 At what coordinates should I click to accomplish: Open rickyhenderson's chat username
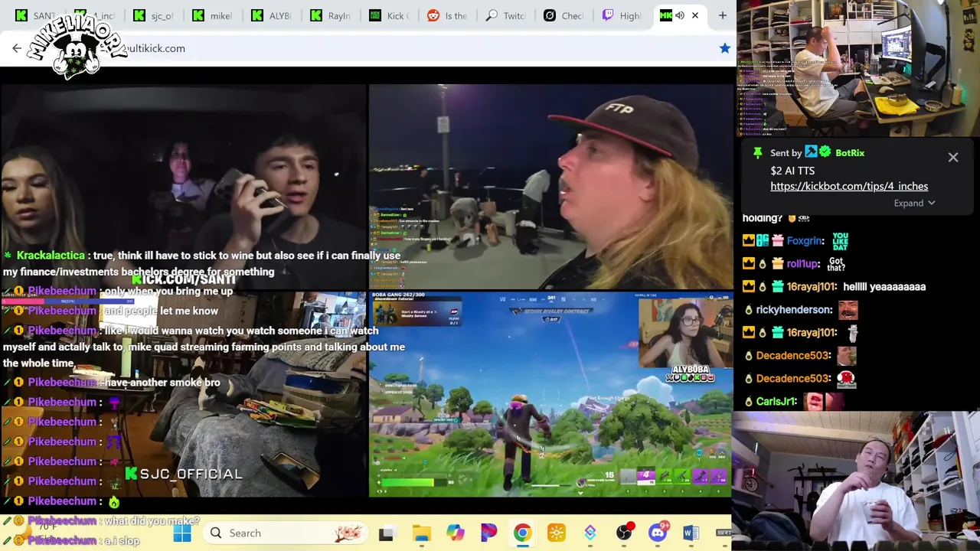[794, 309]
